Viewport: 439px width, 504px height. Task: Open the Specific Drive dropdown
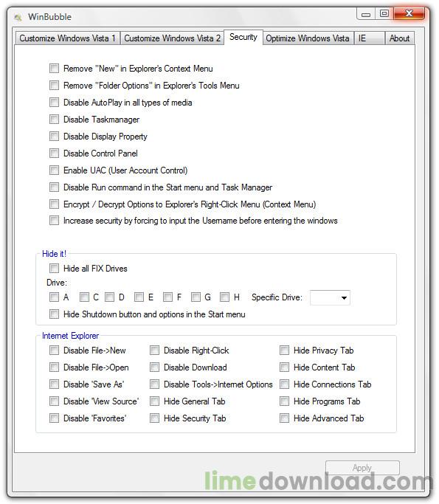click(x=330, y=297)
